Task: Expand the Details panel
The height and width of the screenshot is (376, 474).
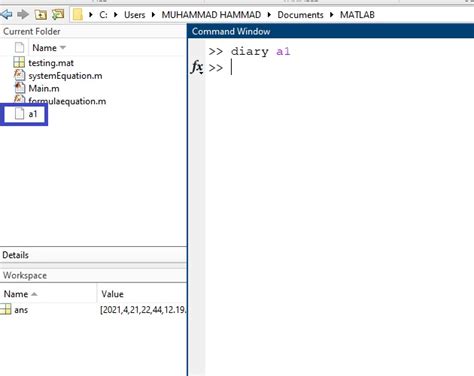Action: [15, 255]
